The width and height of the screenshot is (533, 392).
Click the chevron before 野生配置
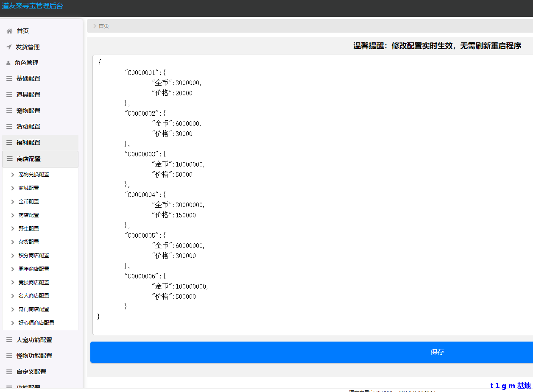pyautogui.click(x=13, y=228)
